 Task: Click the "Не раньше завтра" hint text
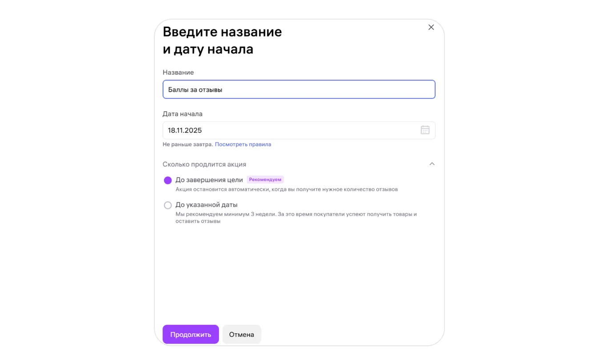point(187,144)
